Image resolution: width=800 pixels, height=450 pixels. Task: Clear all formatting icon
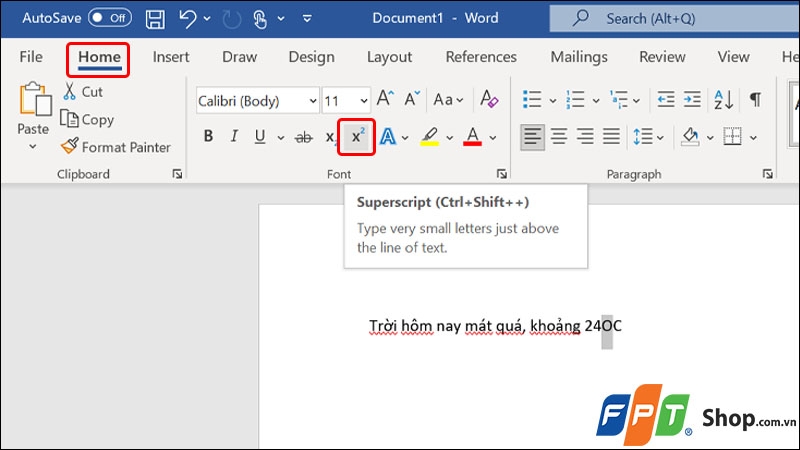point(489,98)
